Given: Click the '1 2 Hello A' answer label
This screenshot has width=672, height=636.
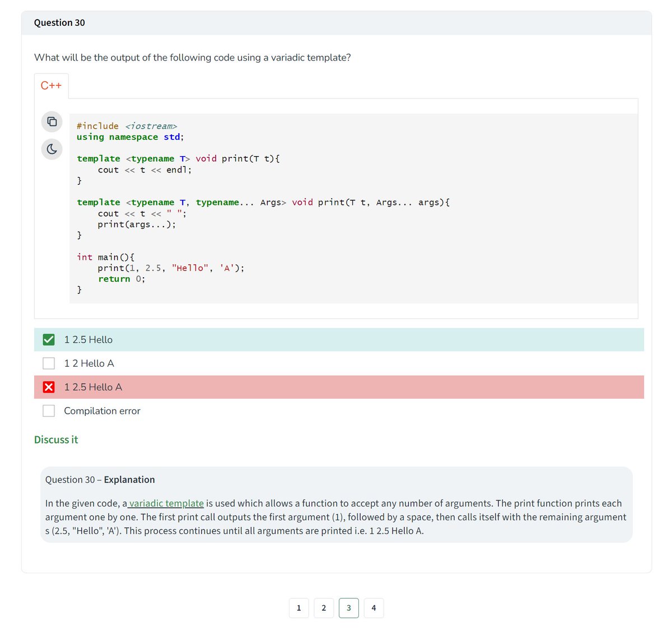Looking at the screenshot, I should 89,363.
